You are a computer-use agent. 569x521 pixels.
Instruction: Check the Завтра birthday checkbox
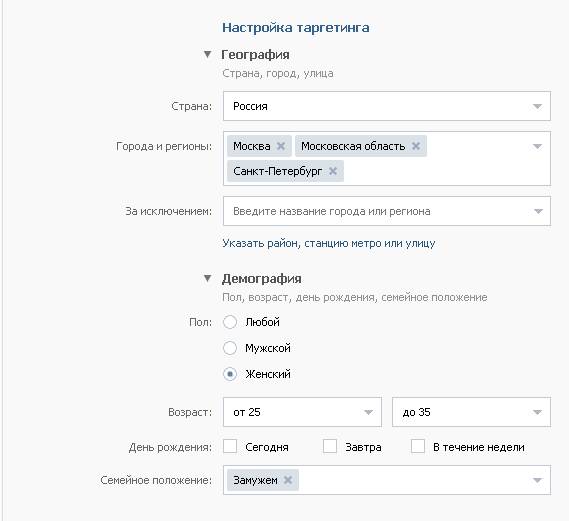(x=330, y=446)
